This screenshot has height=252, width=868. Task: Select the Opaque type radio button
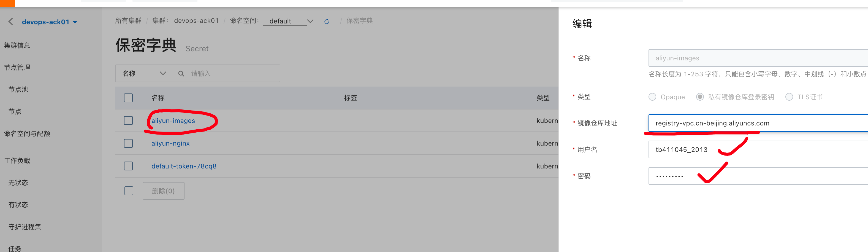click(652, 97)
